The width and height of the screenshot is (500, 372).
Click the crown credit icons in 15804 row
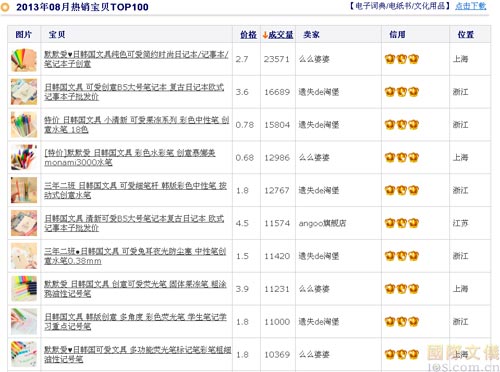point(402,125)
